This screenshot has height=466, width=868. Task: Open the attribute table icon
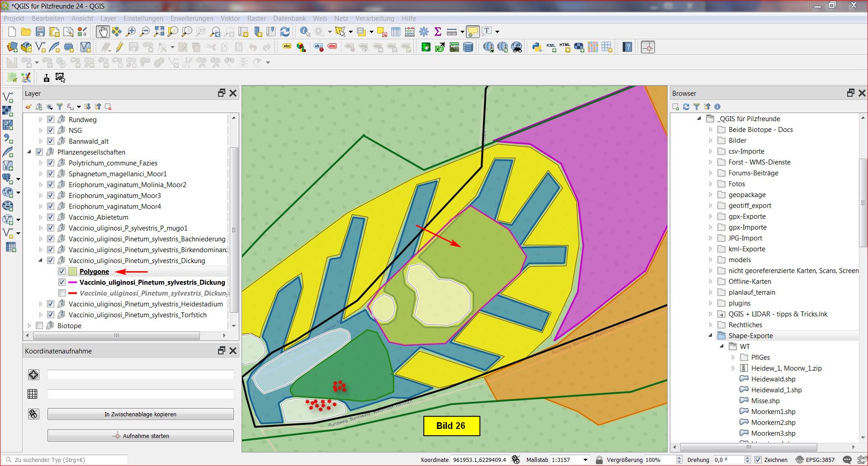(x=396, y=32)
